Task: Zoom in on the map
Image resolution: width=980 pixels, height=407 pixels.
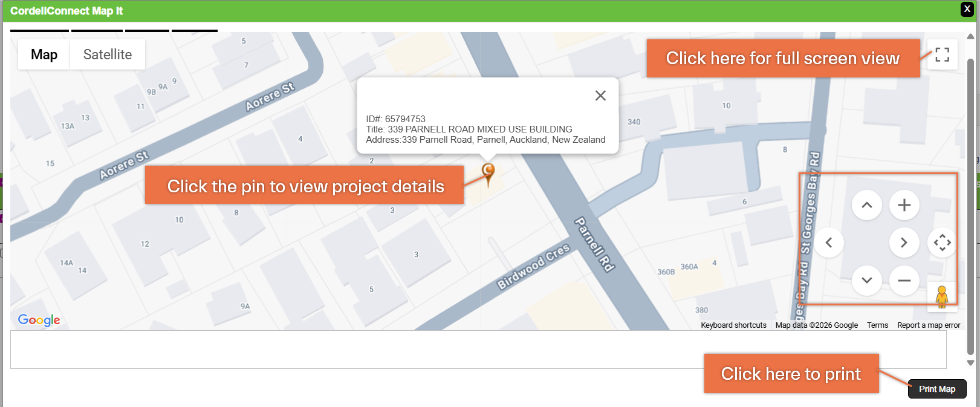Action: coord(904,205)
